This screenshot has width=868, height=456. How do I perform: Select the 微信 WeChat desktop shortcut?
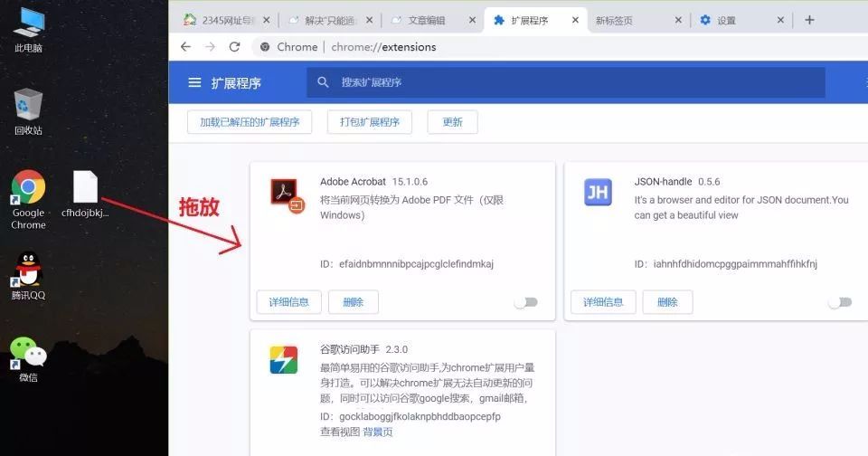(x=28, y=359)
